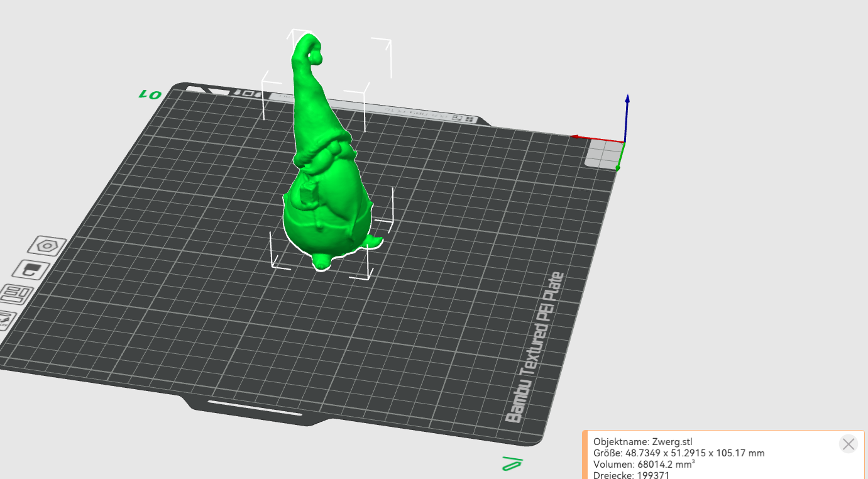
Task: Click the 'Volumen: 68014.2 mm³' text
Action: point(644,465)
